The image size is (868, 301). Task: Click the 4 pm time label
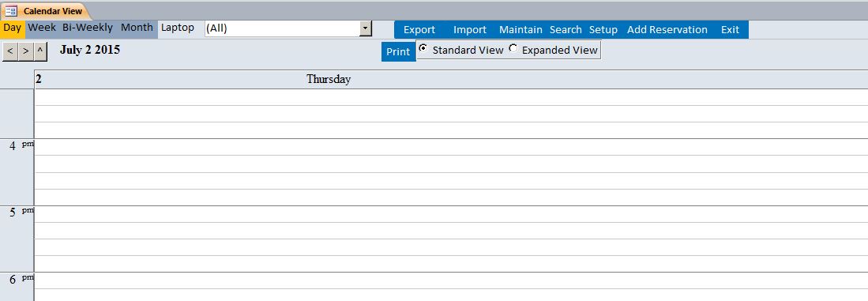(x=21, y=146)
